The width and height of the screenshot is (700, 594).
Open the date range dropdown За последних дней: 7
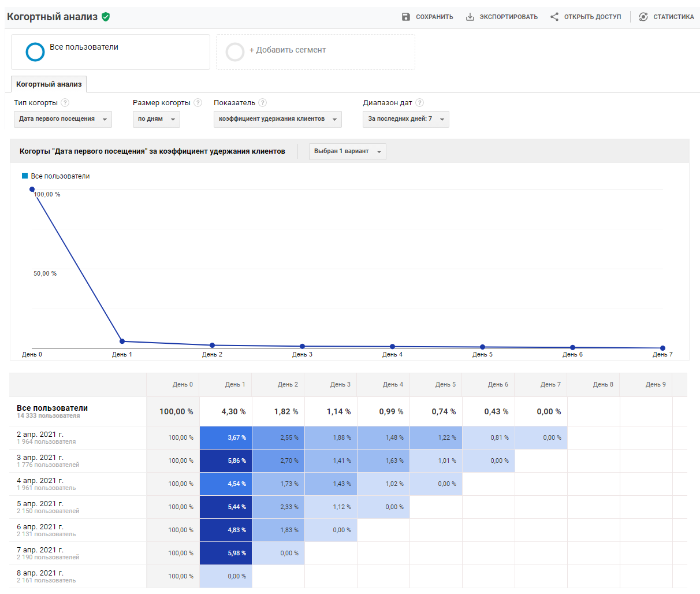(x=405, y=119)
